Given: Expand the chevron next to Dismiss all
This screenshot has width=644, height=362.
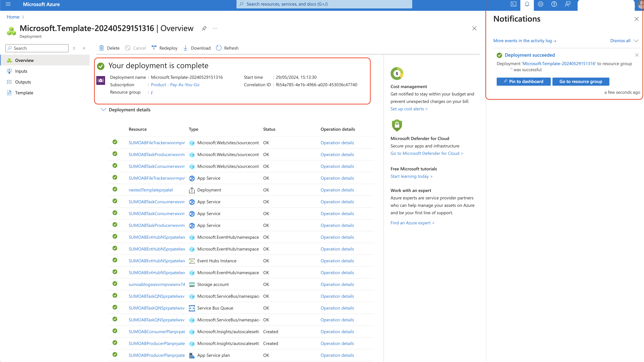Looking at the screenshot, I should click(x=636, y=41).
